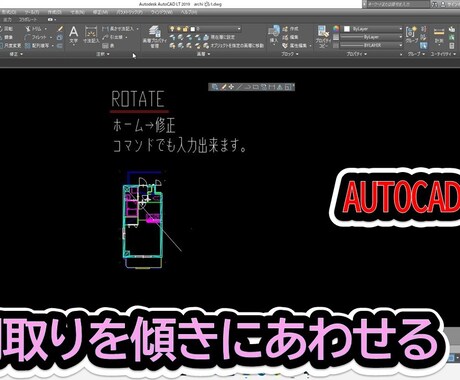
Task: Expand the グループ (Group) panel
Action: 416,54
